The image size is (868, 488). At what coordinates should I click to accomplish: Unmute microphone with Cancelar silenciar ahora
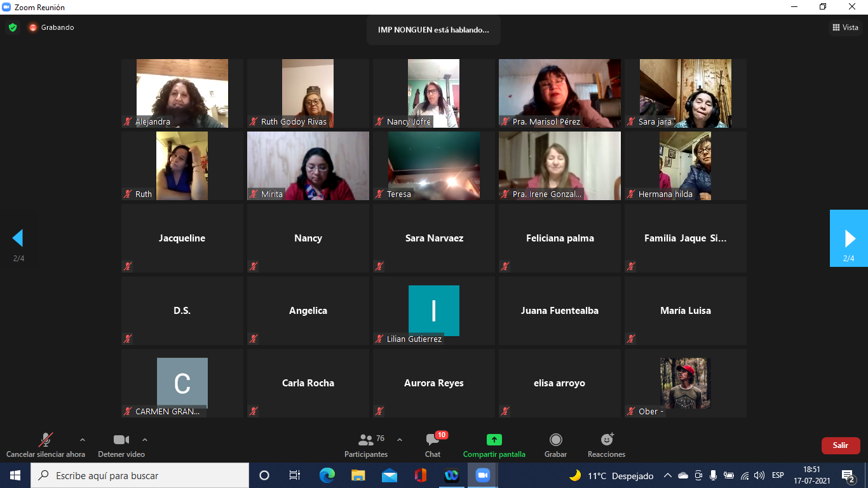tap(46, 445)
